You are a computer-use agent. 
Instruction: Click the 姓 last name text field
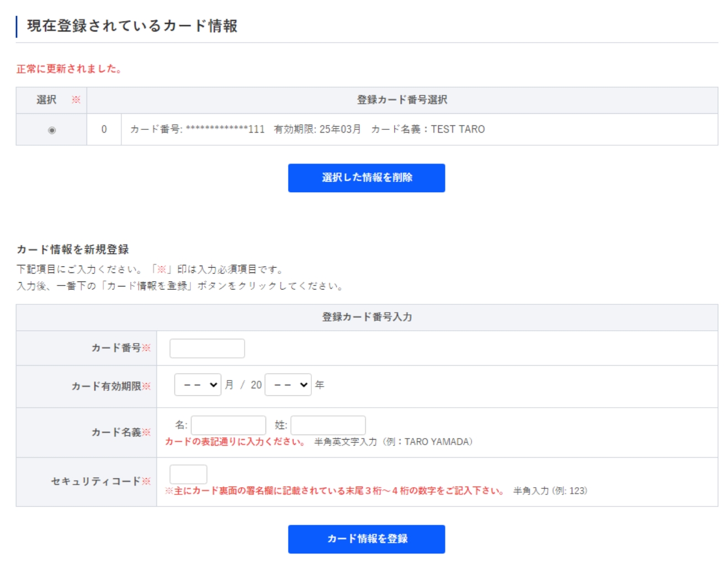coord(328,425)
